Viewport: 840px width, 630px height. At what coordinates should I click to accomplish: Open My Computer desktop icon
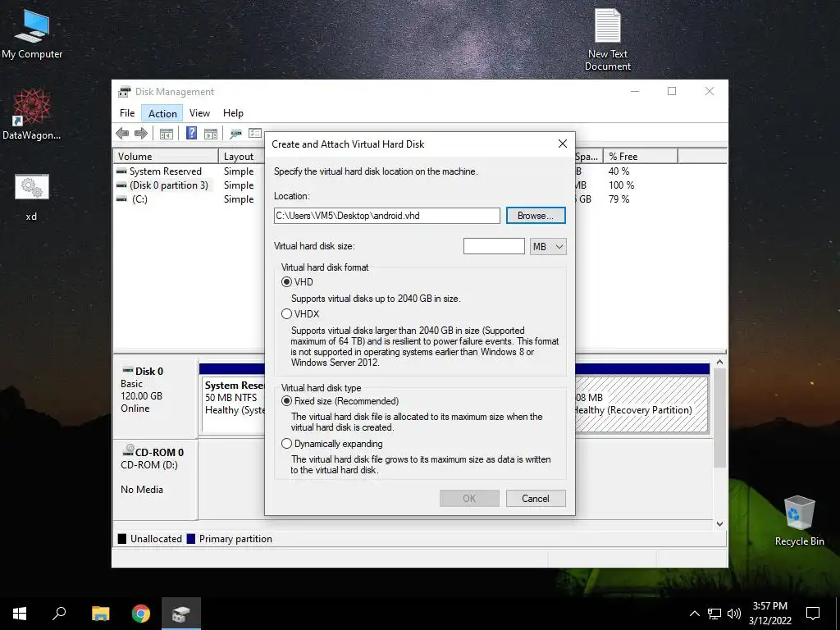click(x=32, y=34)
